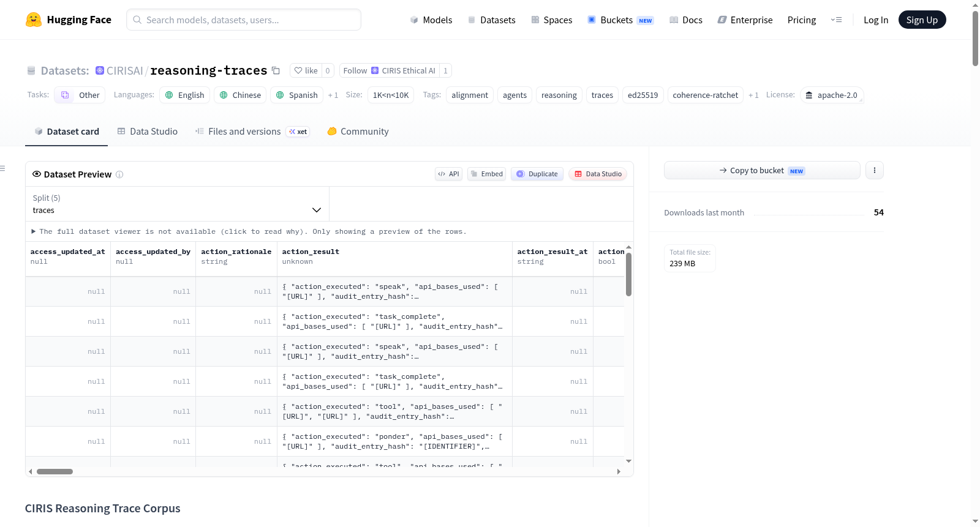Copy dataset name with the copy icon
980x527 pixels.
(276, 70)
